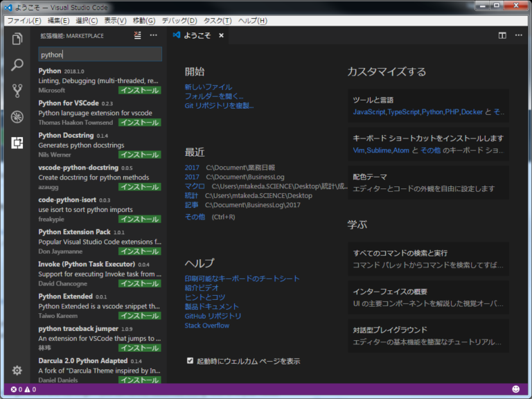Screen dimensions: 532x399
Task: Click TypeScript language link
Action: pyautogui.click(x=404, y=112)
